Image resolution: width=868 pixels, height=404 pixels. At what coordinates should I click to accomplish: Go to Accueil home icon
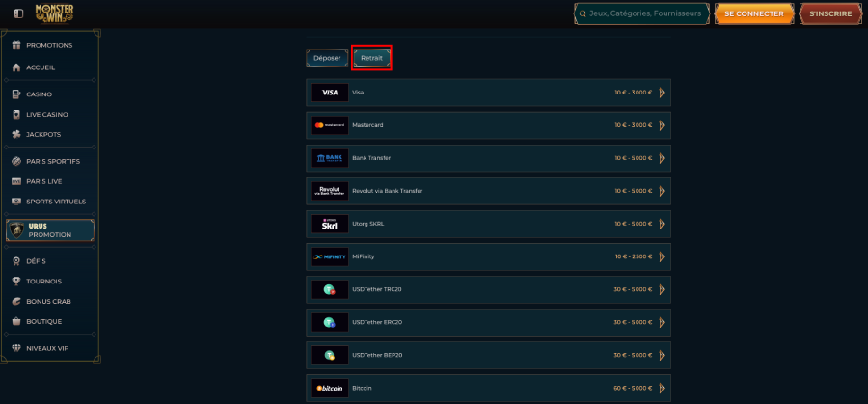point(16,67)
